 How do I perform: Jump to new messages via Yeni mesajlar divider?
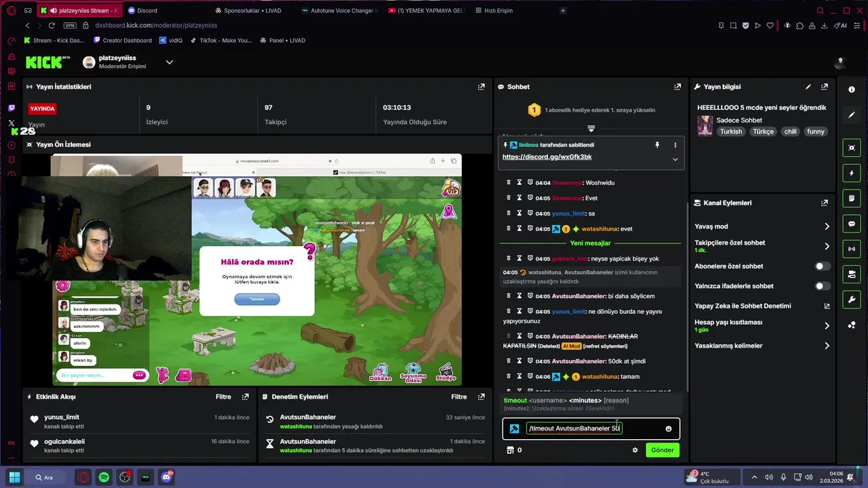coord(590,243)
